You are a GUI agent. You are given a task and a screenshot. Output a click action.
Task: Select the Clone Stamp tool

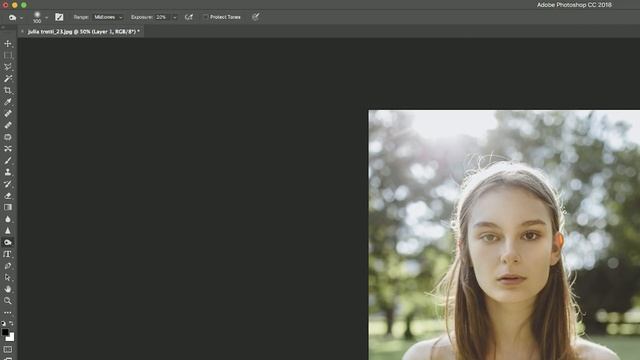click(8, 172)
